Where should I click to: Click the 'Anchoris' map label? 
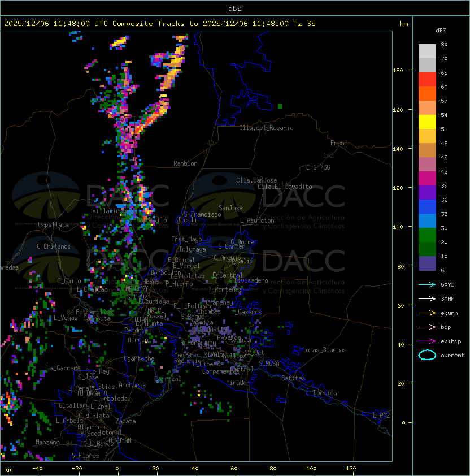click(x=132, y=385)
